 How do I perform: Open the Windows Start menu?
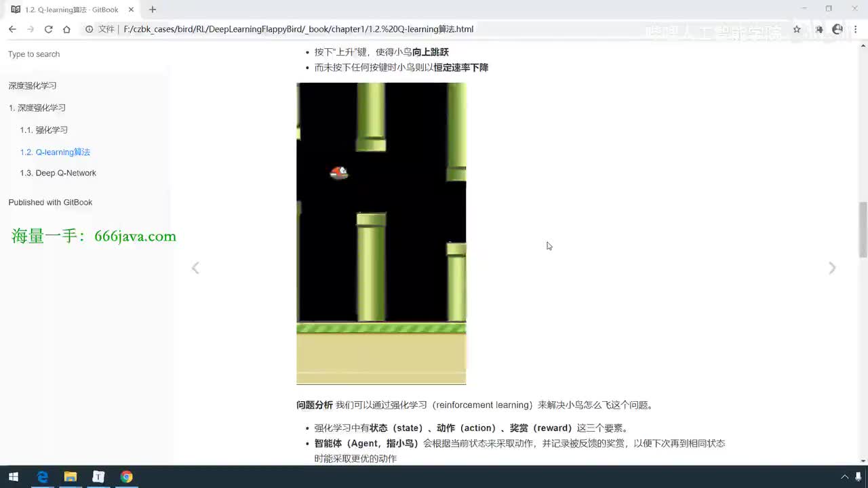(13, 476)
